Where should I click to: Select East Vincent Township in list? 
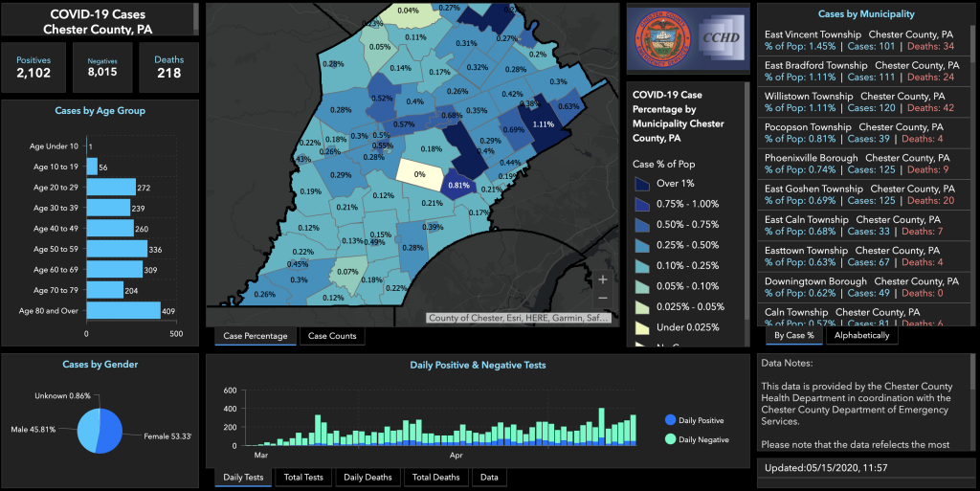point(864,40)
